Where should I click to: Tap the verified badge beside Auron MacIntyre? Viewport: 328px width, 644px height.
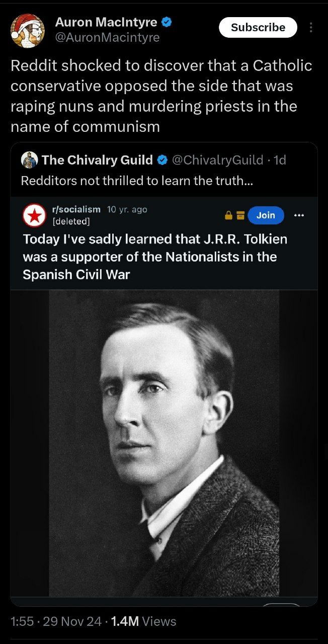(x=167, y=22)
